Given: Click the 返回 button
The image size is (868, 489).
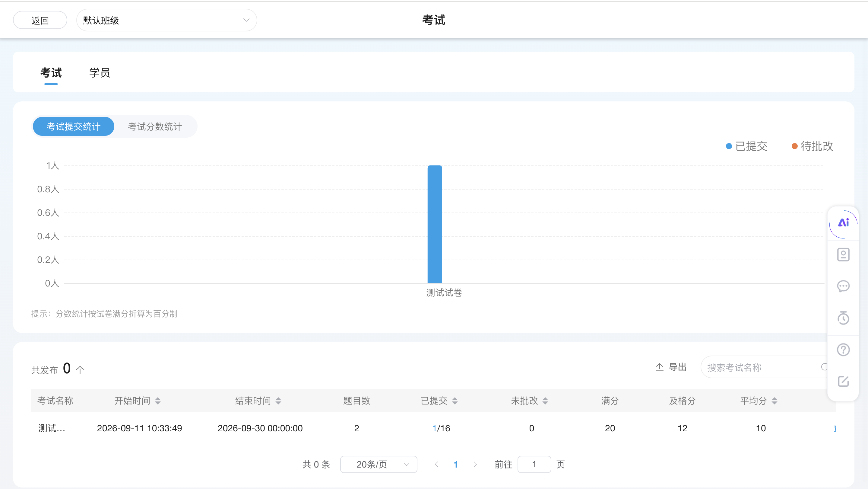Looking at the screenshot, I should coord(40,20).
